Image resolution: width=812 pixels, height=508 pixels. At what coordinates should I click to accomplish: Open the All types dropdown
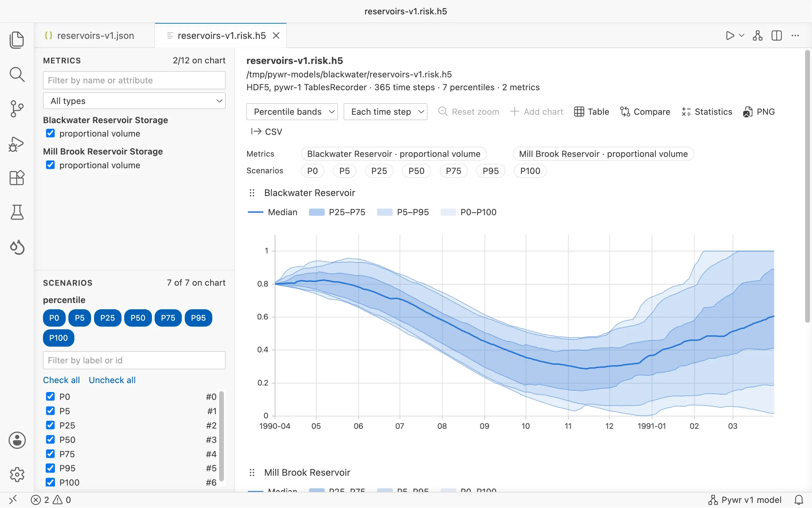coord(134,101)
